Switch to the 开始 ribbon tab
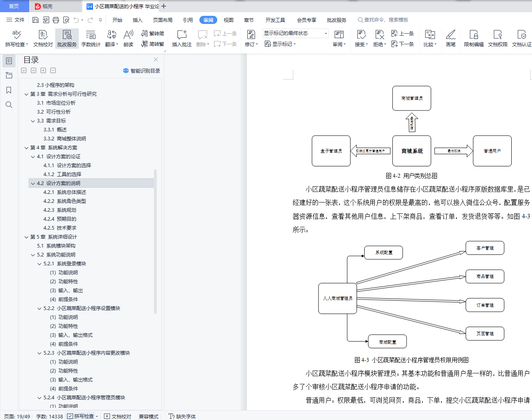 pyautogui.click(x=117, y=20)
